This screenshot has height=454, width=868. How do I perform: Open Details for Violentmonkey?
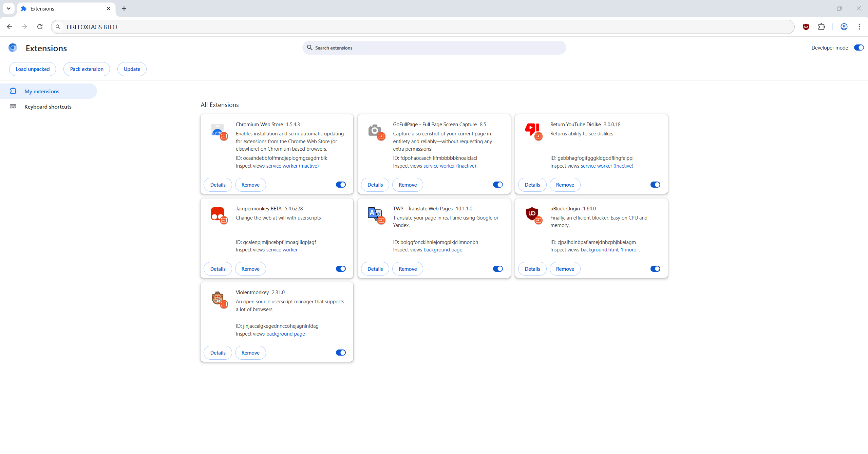(218, 353)
